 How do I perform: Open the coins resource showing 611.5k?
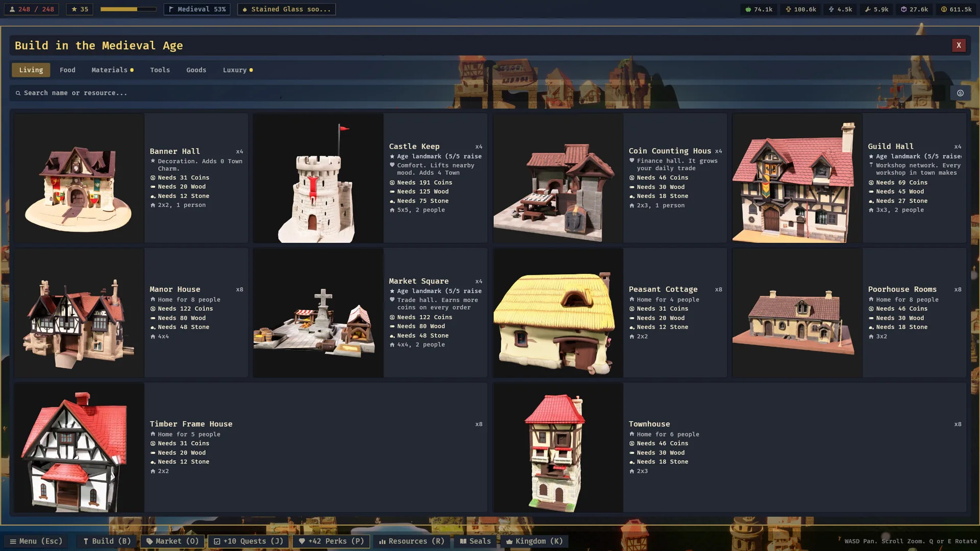[957, 9]
